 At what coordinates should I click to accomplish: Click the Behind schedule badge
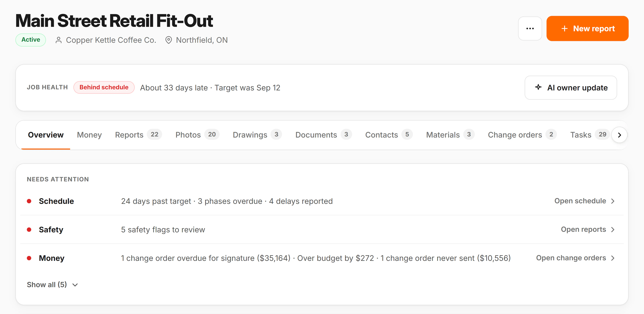pos(104,87)
